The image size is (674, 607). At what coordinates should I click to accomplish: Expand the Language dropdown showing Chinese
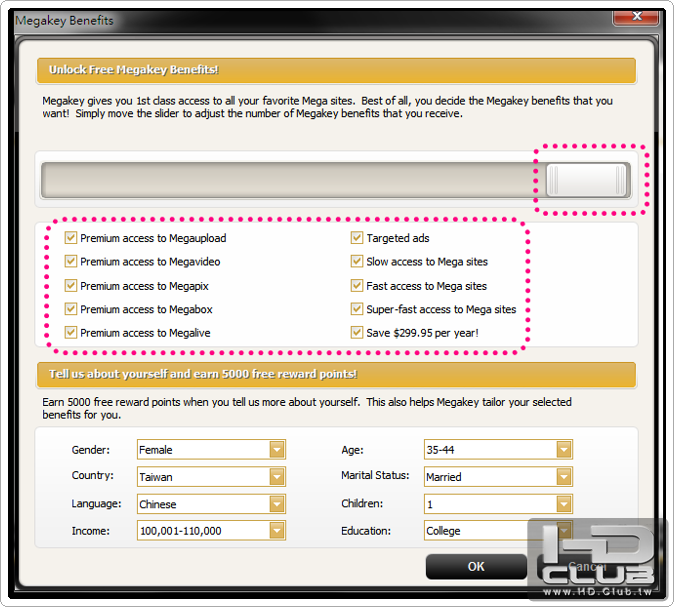tap(211, 504)
